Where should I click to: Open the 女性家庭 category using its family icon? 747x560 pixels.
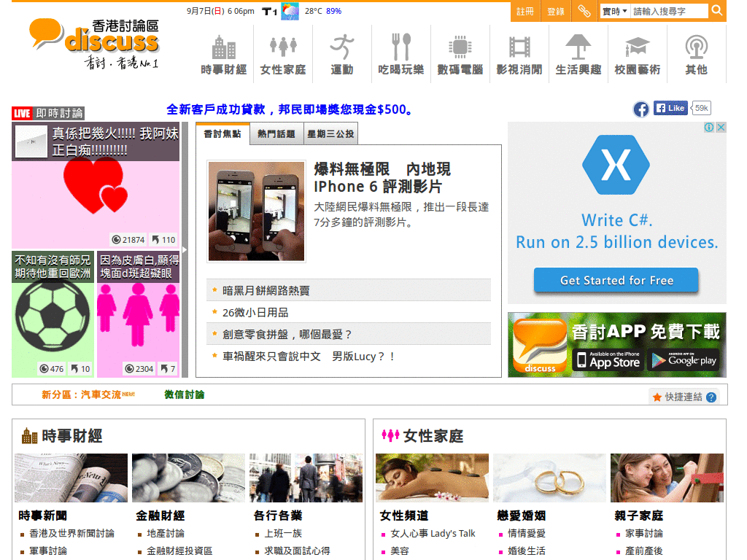coord(282,47)
